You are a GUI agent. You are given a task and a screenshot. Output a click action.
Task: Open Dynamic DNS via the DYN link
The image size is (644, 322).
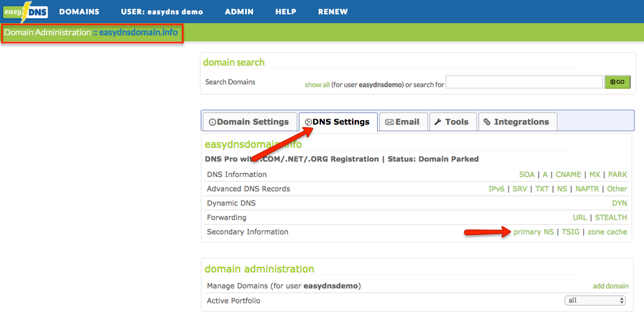point(619,203)
